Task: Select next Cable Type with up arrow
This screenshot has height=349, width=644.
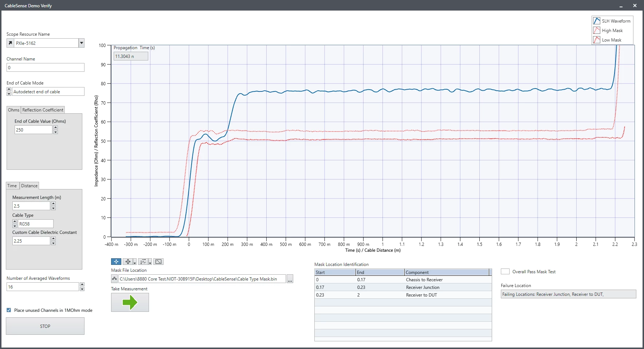Action: pyautogui.click(x=15, y=221)
